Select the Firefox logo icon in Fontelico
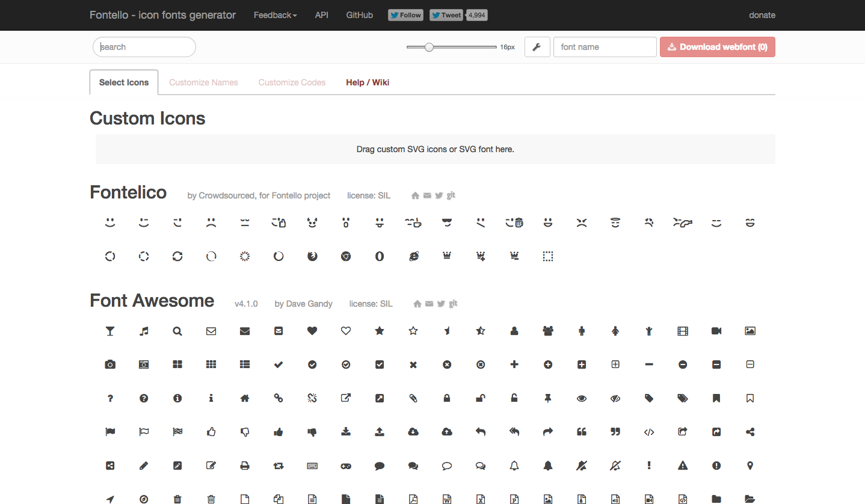 click(x=312, y=256)
